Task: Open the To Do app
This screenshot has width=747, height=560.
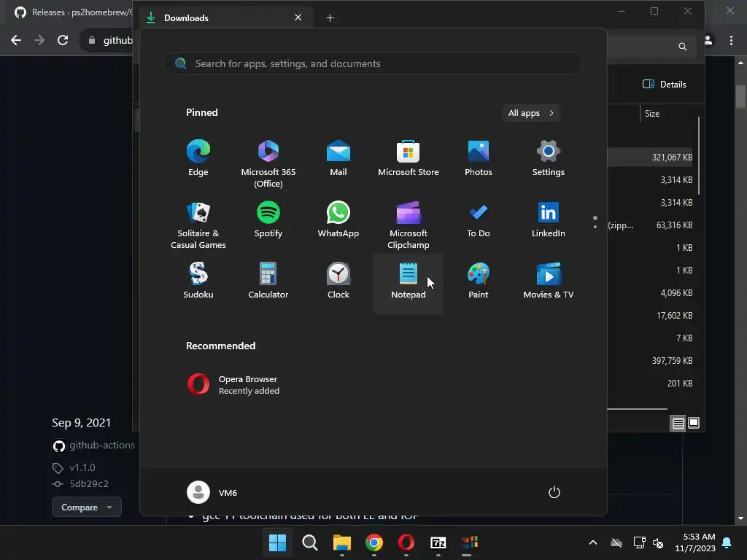Action: coord(479,220)
